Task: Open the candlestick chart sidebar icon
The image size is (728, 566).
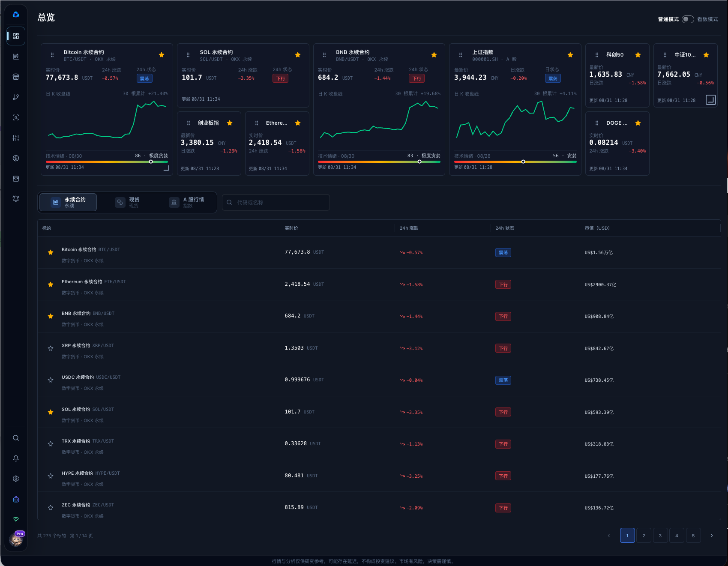Action: [16, 57]
